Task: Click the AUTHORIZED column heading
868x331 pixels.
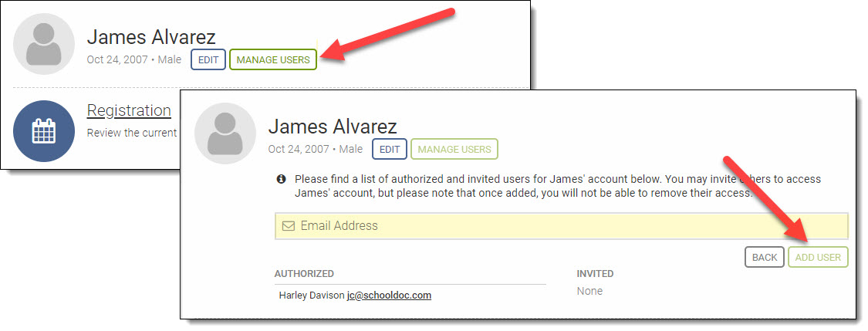Action: [304, 274]
